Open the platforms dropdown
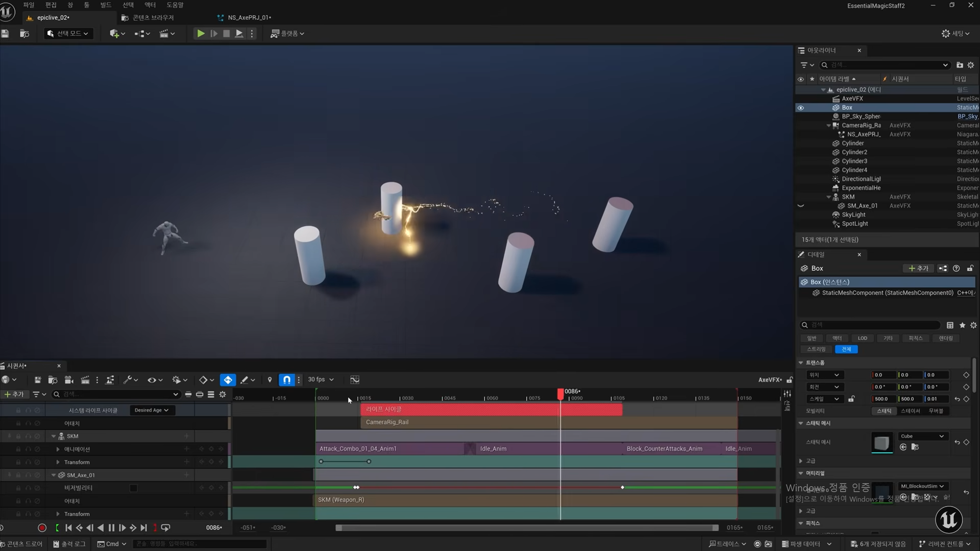 [287, 34]
